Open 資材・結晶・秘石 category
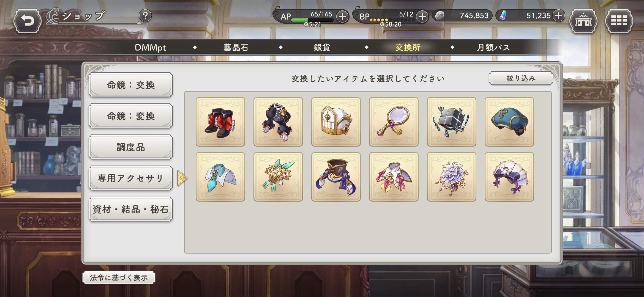The height and width of the screenshot is (297, 644). click(131, 209)
